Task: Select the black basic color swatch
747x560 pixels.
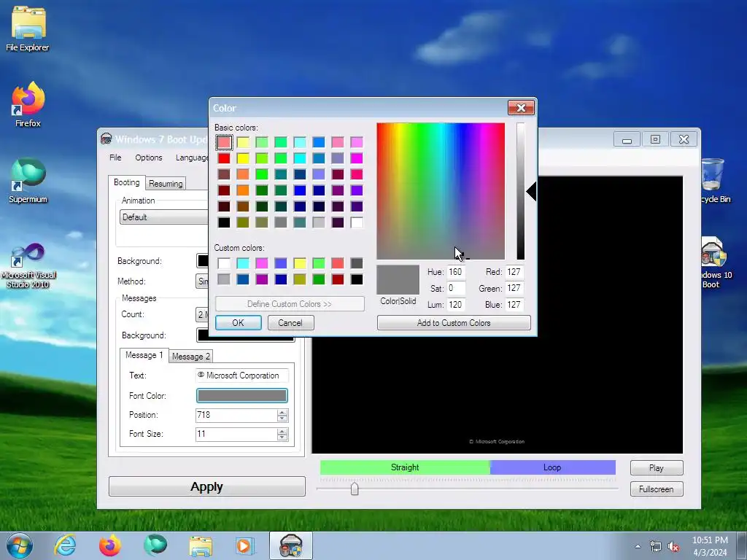Action: click(x=224, y=222)
